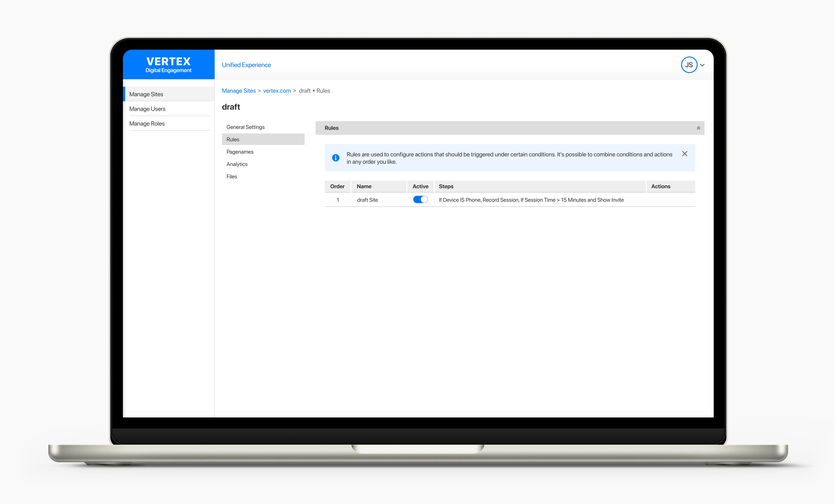Go to Manage Sites in breadcrumb
The width and height of the screenshot is (838, 504).
click(239, 91)
